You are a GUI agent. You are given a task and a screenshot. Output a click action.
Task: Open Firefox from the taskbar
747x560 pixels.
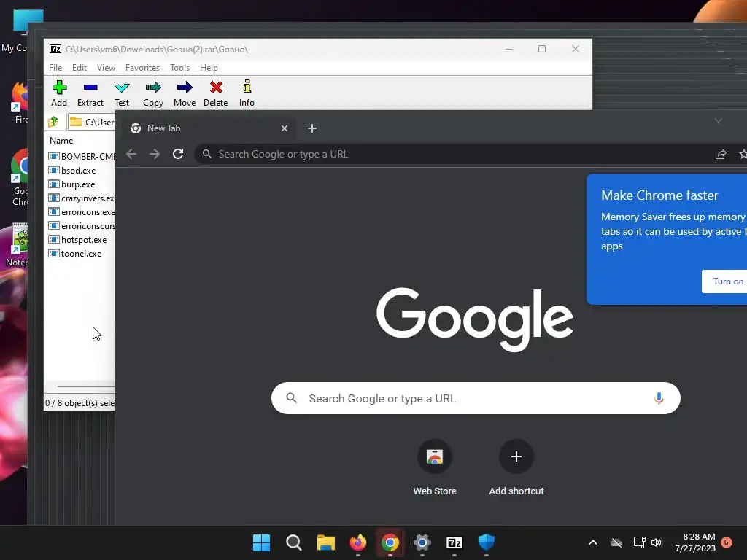(x=357, y=542)
